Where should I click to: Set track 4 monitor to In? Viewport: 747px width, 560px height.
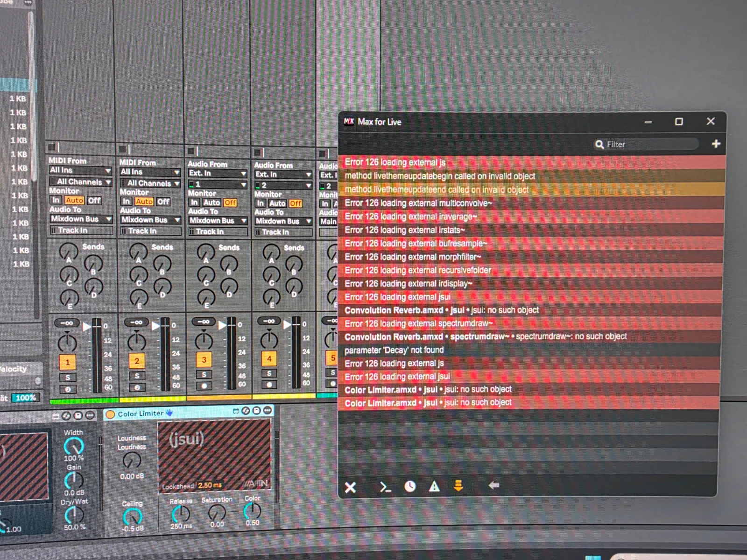click(x=261, y=203)
